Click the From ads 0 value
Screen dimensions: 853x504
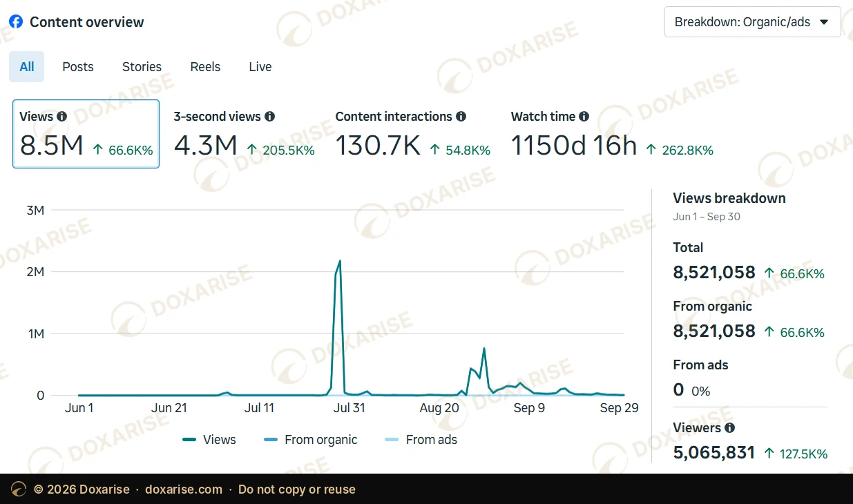click(678, 390)
